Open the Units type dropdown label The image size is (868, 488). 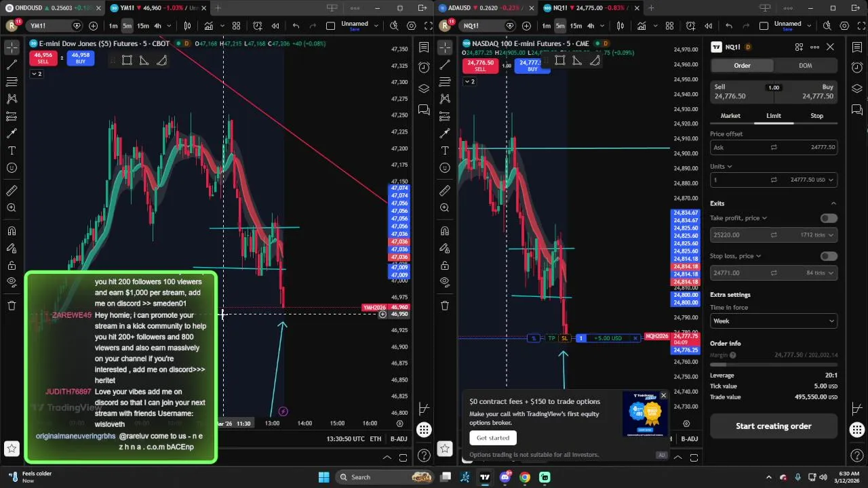tap(721, 166)
